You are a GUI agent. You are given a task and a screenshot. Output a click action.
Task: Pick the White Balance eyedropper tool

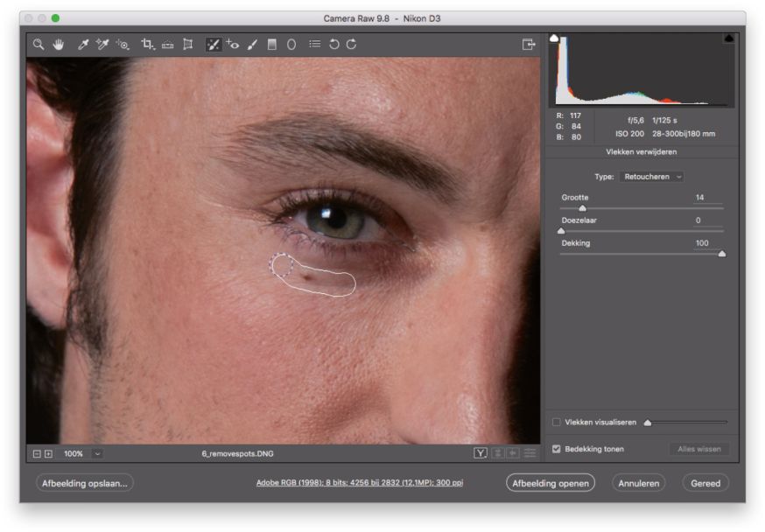click(x=84, y=45)
